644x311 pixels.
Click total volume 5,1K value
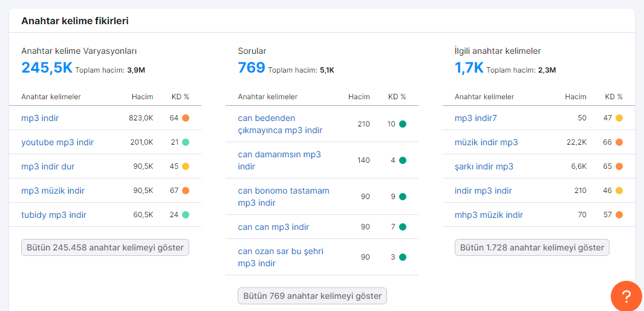click(327, 70)
